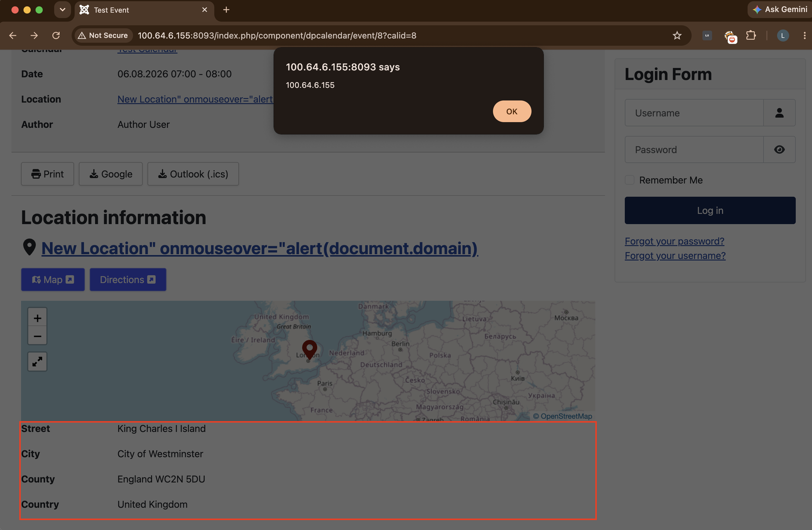Check the Remember Me checkbox
The height and width of the screenshot is (530, 812).
630,180
